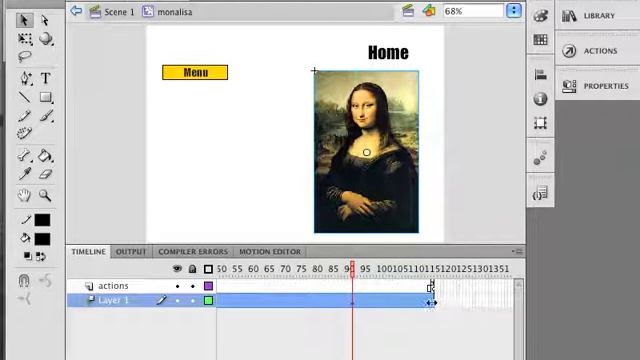
Task: Toggle lock dot of actions layer
Action: (x=193, y=287)
